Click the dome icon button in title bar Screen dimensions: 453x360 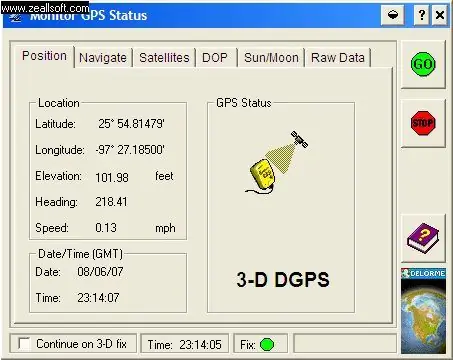(393, 15)
